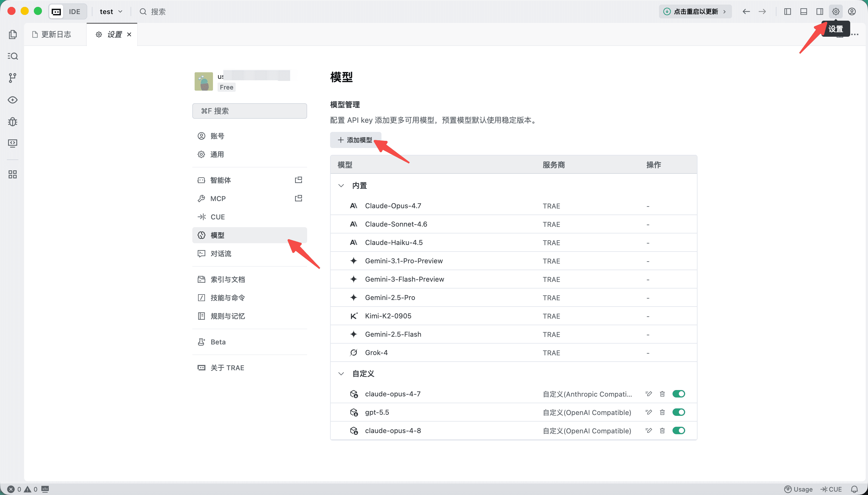Click the Free plan badge
This screenshot has width=868, height=495.
click(226, 87)
